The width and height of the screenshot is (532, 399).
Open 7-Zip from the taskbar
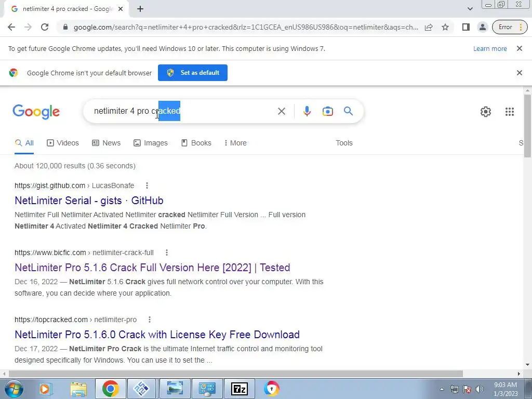(x=239, y=389)
